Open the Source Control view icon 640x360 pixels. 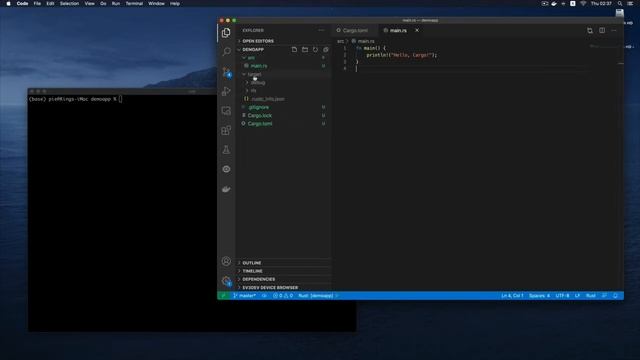pyautogui.click(x=226, y=72)
